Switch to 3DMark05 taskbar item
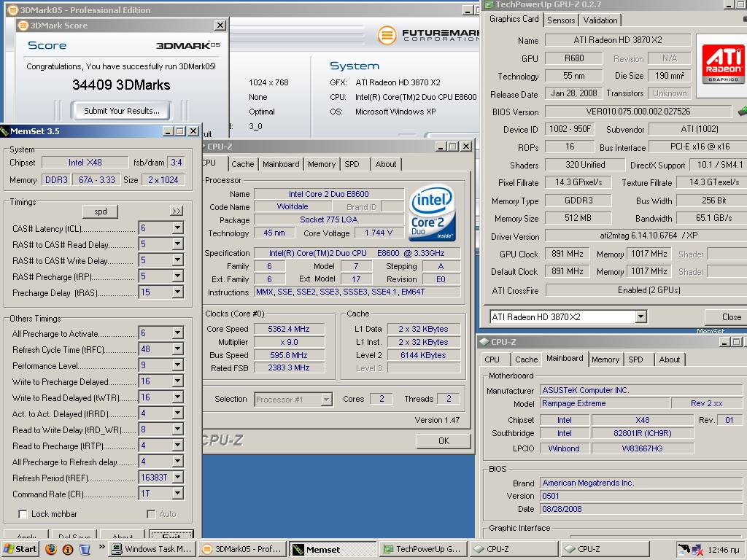Screen dimensions: 747x560 click(243, 549)
